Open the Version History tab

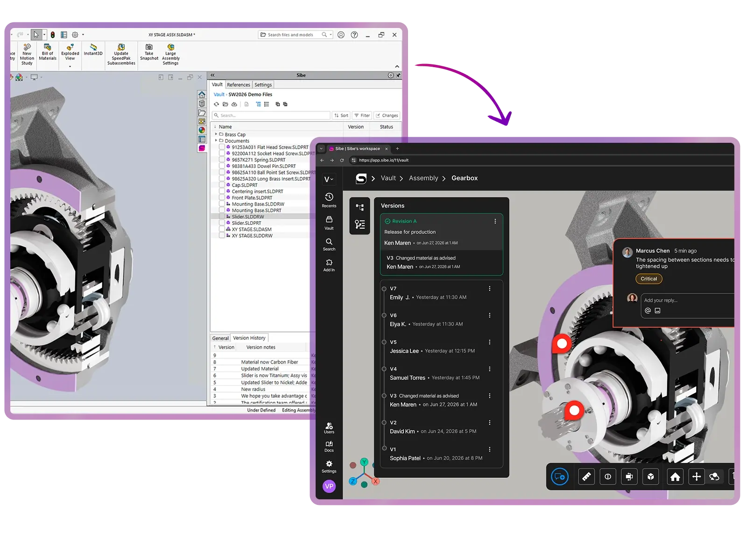pyautogui.click(x=249, y=338)
